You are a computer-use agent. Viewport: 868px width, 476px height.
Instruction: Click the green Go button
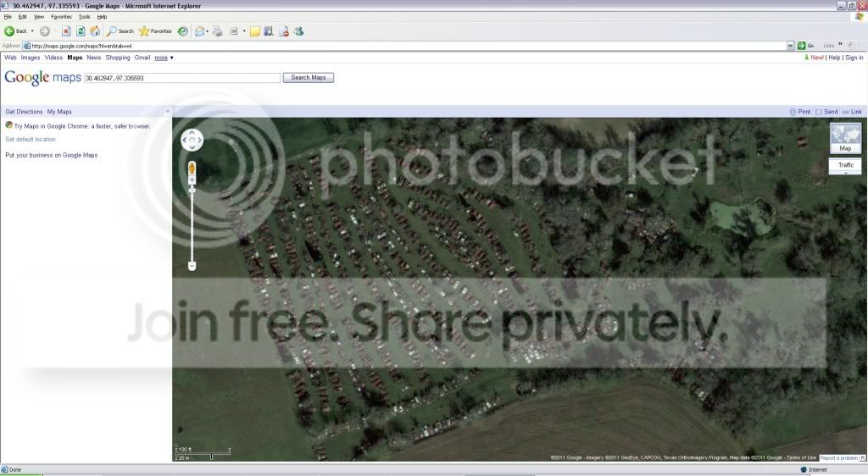[x=805, y=46]
